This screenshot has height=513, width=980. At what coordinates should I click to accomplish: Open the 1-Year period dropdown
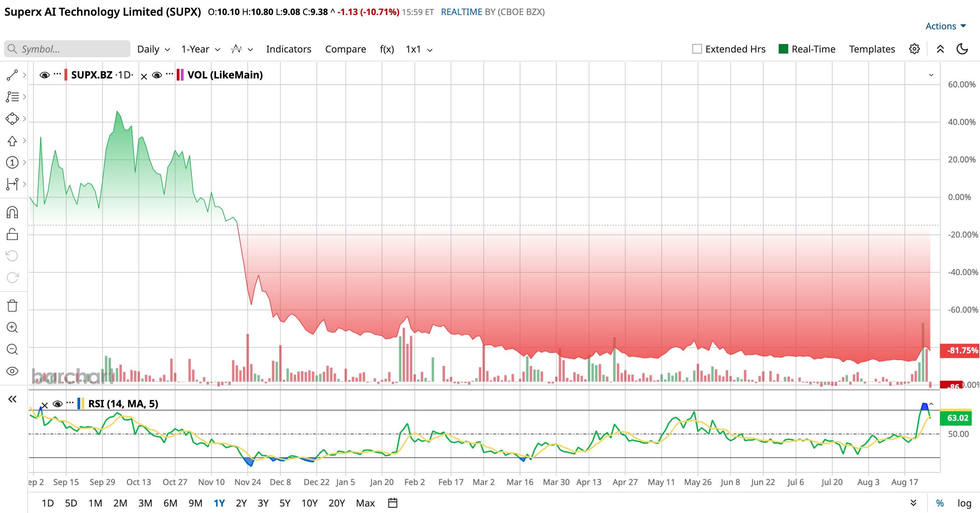201,49
